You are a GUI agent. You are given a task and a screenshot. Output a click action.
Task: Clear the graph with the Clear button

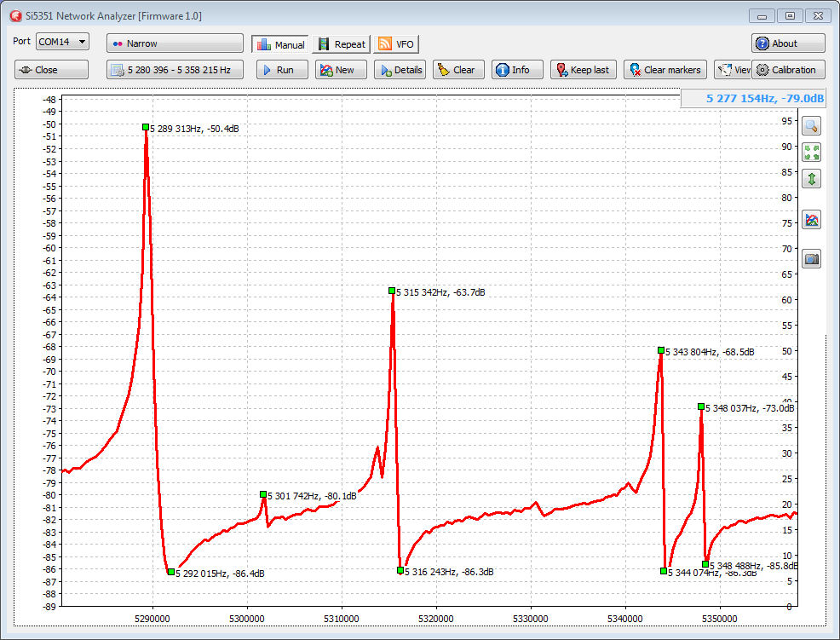(x=458, y=70)
